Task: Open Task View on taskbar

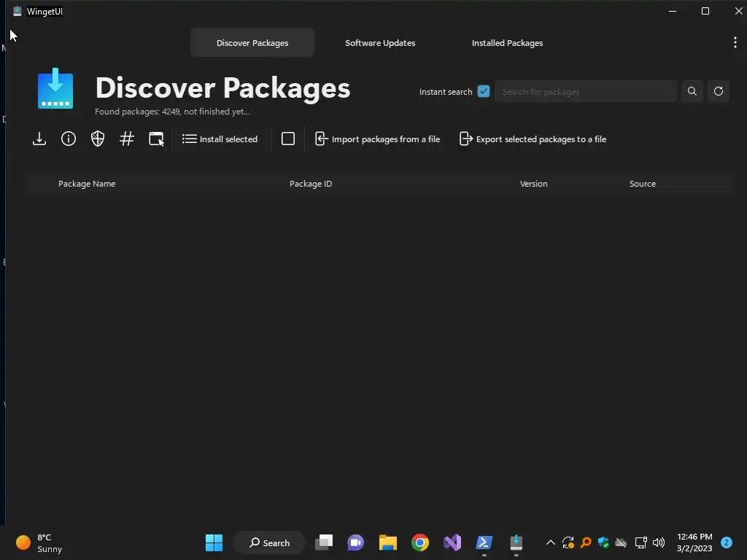Action: (324, 542)
